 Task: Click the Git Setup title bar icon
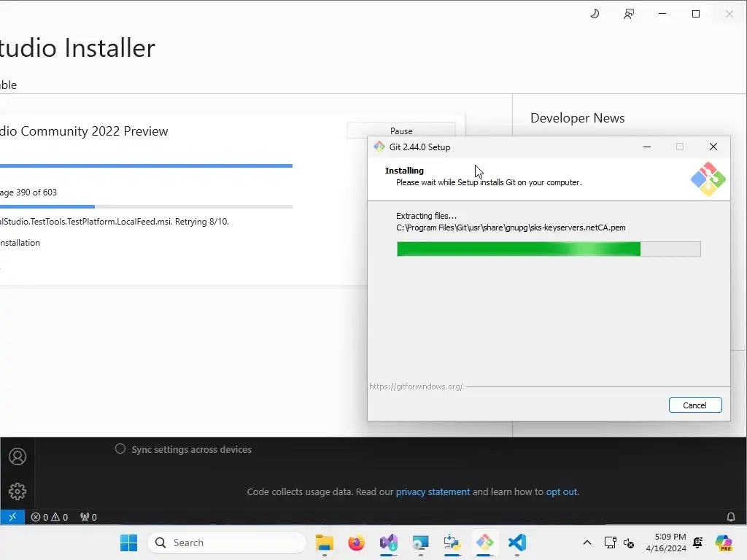click(x=379, y=147)
